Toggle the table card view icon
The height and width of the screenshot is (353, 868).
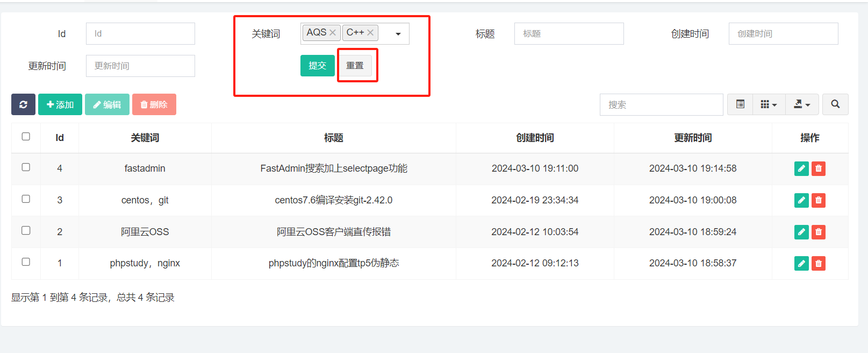pyautogui.click(x=740, y=104)
